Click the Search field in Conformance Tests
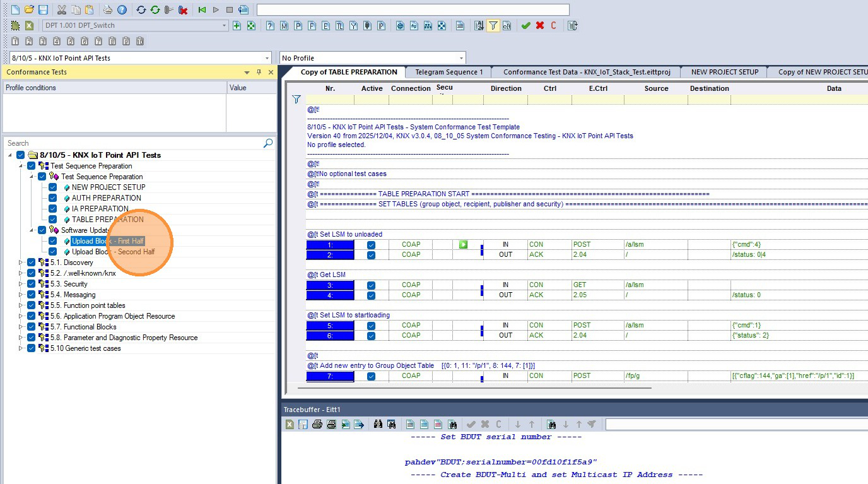Image resolution: width=868 pixels, height=484 pixels. pos(134,143)
